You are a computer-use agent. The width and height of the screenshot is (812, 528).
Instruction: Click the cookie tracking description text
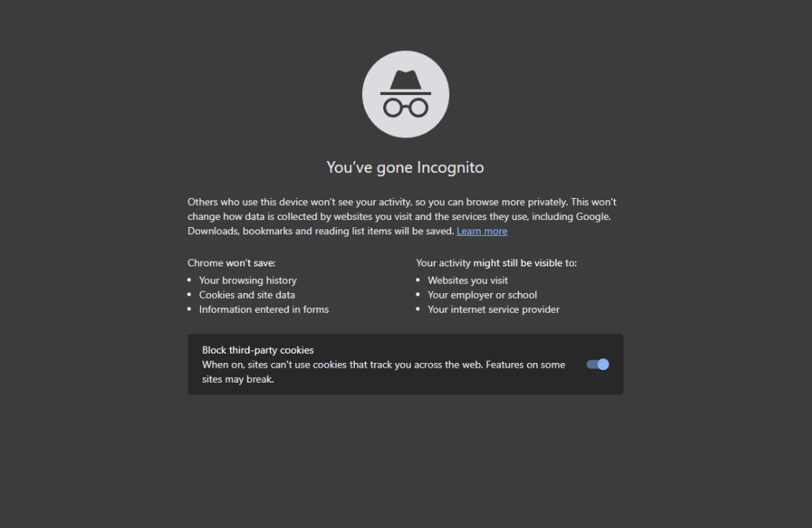click(383, 372)
